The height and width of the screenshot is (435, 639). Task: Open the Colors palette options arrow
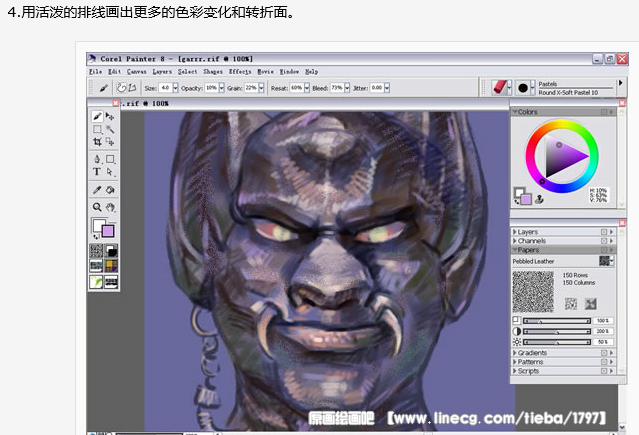pos(611,111)
